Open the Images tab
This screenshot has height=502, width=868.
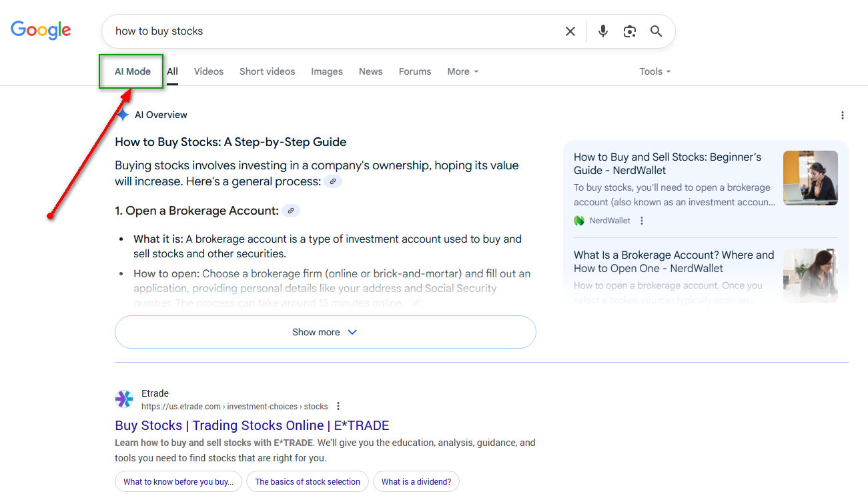327,71
